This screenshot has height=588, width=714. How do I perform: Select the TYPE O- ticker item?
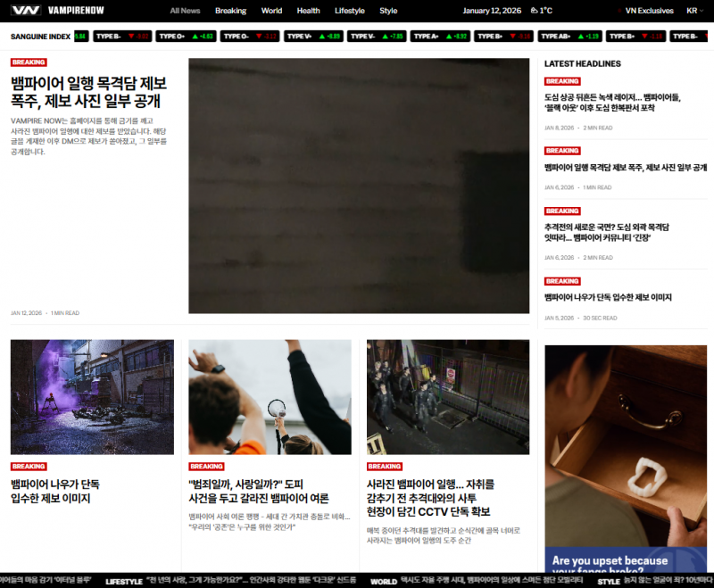pos(250,37)
